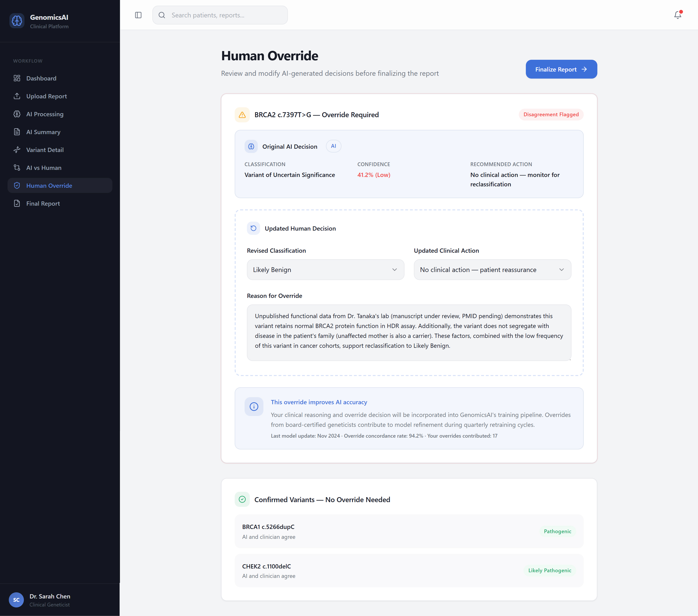Click the AI vs Human compare icon

(17, 168)
